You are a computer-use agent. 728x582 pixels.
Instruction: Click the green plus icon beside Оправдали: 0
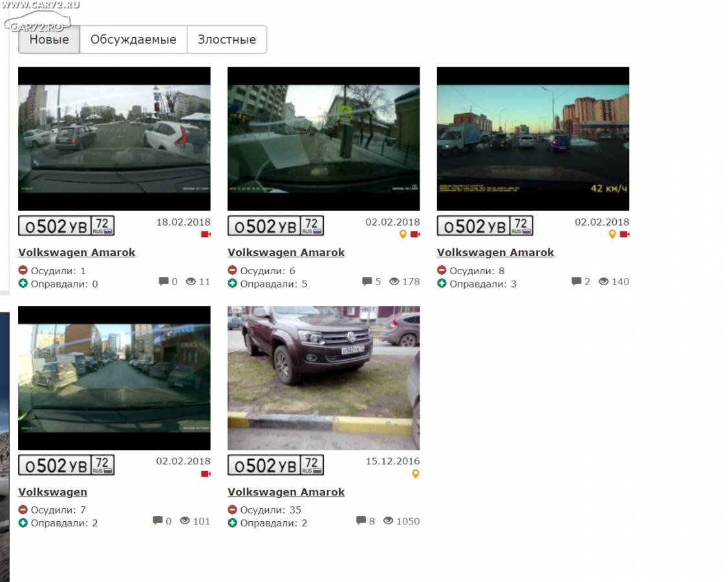click(23, 283)
